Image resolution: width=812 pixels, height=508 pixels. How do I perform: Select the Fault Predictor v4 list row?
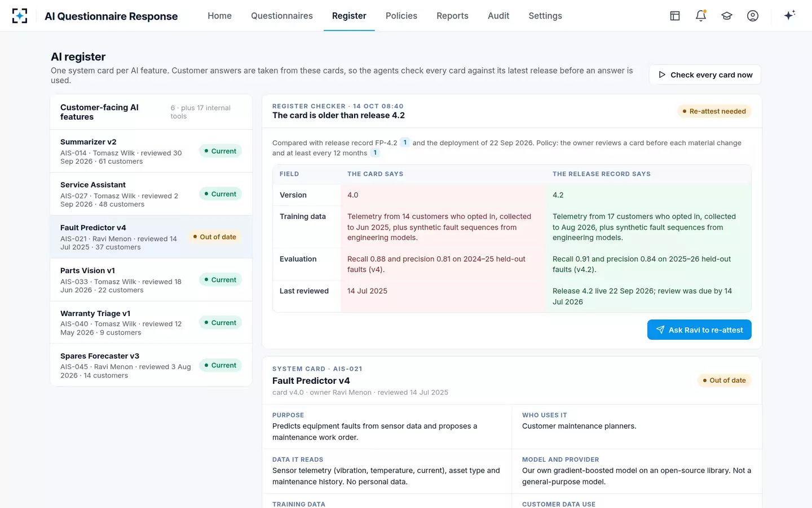(x=151, y=237)
